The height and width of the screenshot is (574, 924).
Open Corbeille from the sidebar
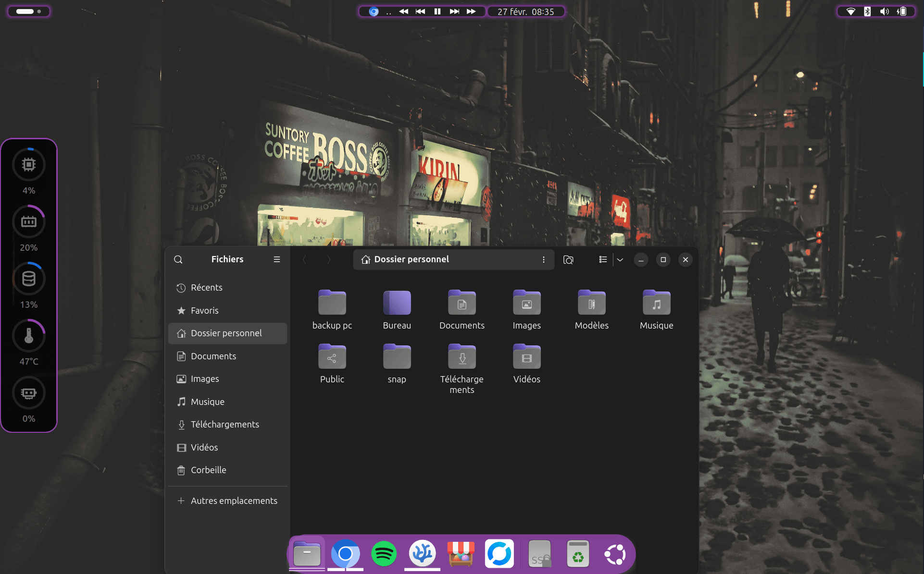click(x=227, y=470)
